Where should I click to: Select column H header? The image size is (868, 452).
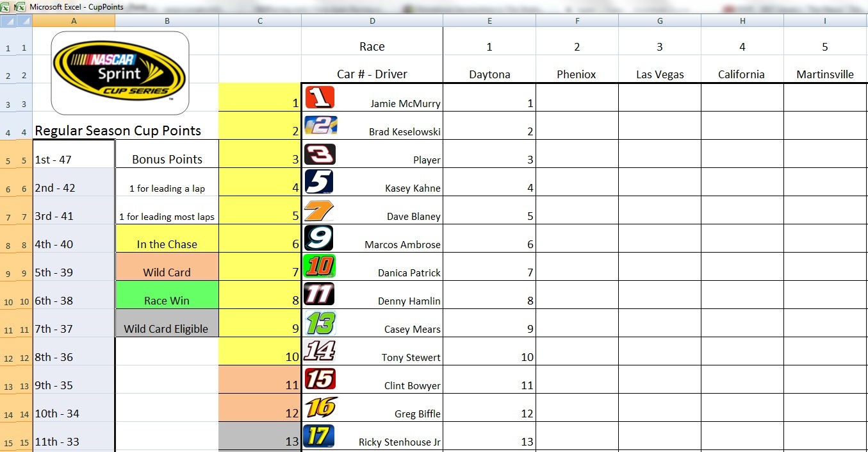click(x=742, y=21)
